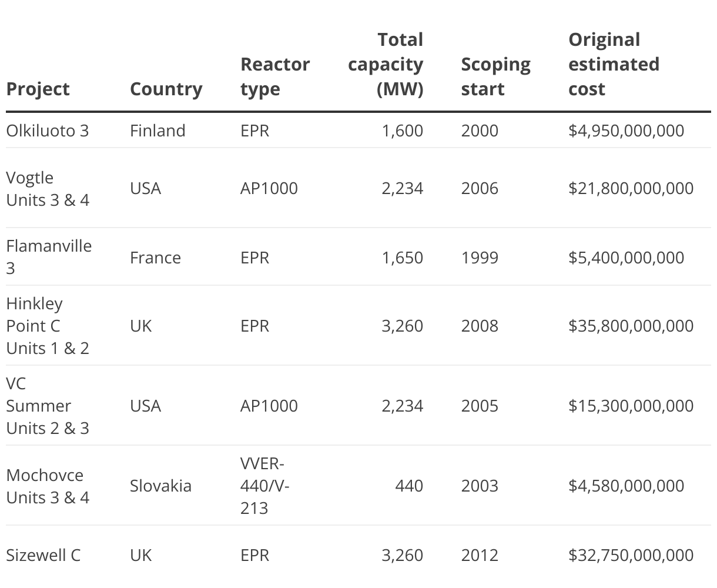
Task: Click the Project column header
Action: point(38,89)
